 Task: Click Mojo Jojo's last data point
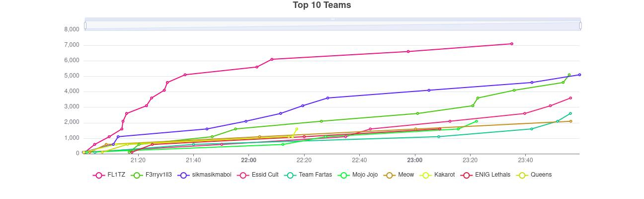click(476, 121)
